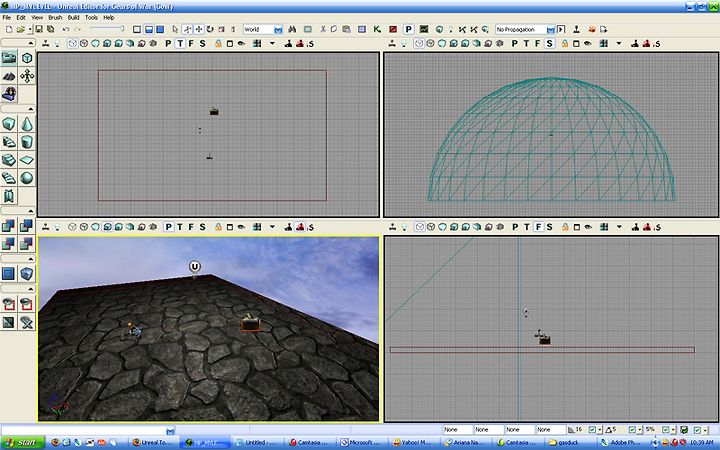Open Kismet with the green K icon
This screenshot has height=450, width=720.
[x=377, y=29]
